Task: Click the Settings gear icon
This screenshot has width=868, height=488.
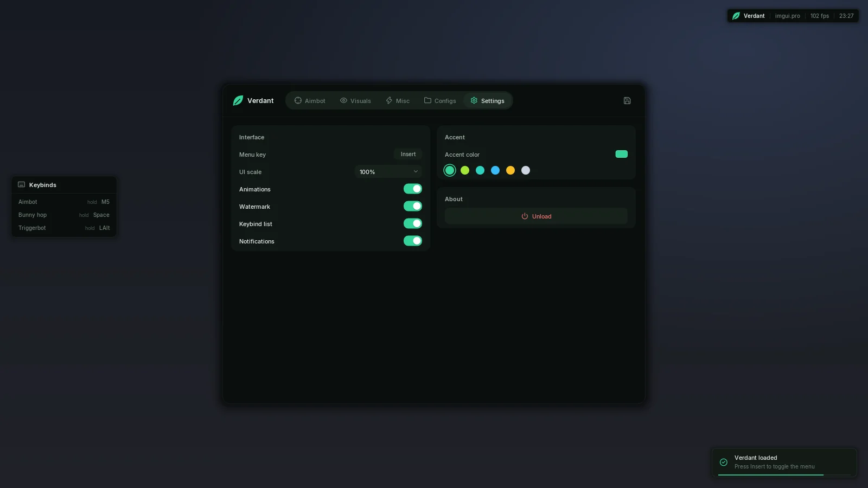Action: 474,101
